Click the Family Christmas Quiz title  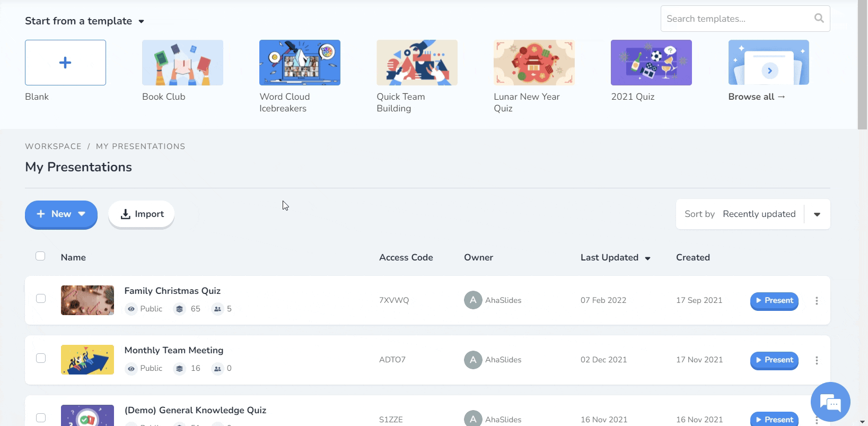tap(172, 291)
